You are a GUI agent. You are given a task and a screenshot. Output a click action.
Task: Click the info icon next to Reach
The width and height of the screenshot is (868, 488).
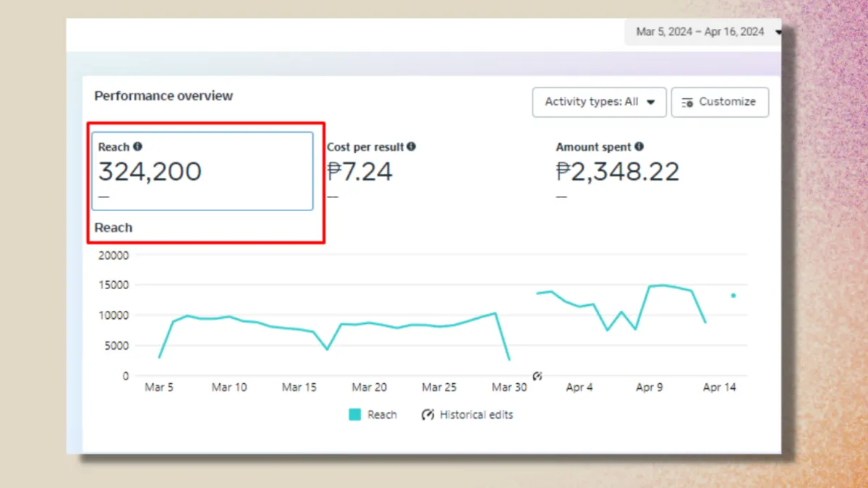coord(137,147)
